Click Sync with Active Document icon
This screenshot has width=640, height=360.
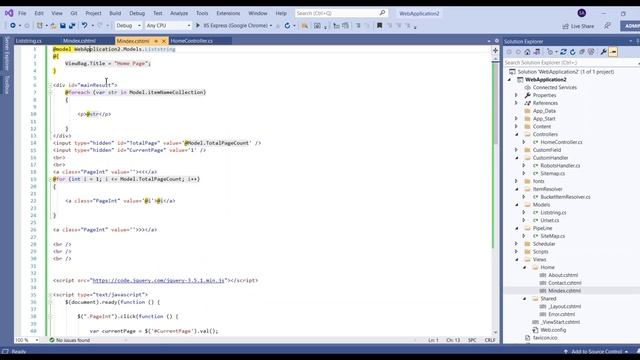tap(563, 52)
